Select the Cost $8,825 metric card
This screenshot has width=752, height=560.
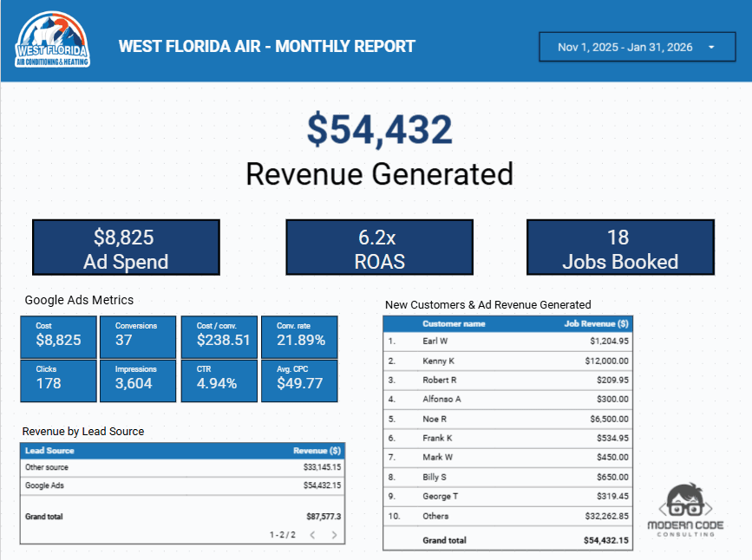[57, 337]
